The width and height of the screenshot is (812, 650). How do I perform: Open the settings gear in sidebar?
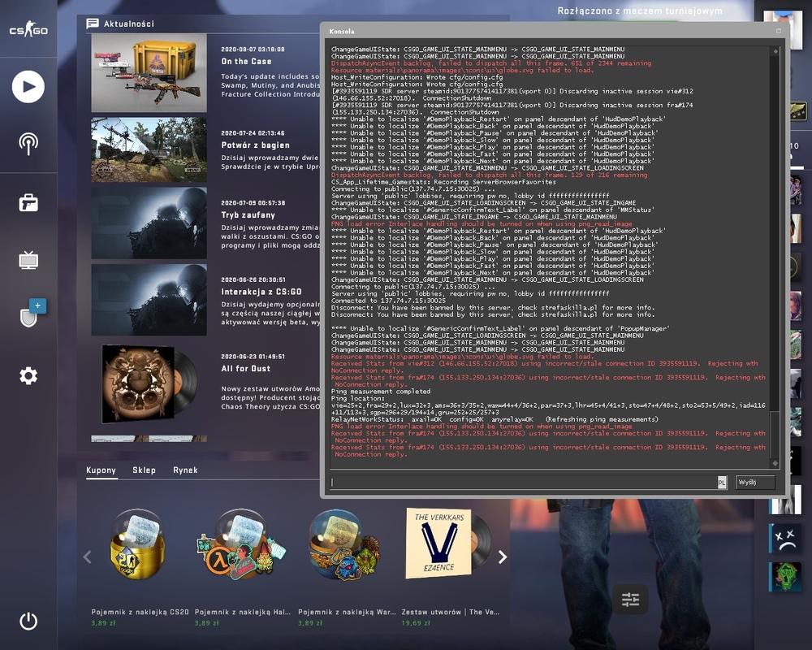pyautogui.click(x=28, y=376)
